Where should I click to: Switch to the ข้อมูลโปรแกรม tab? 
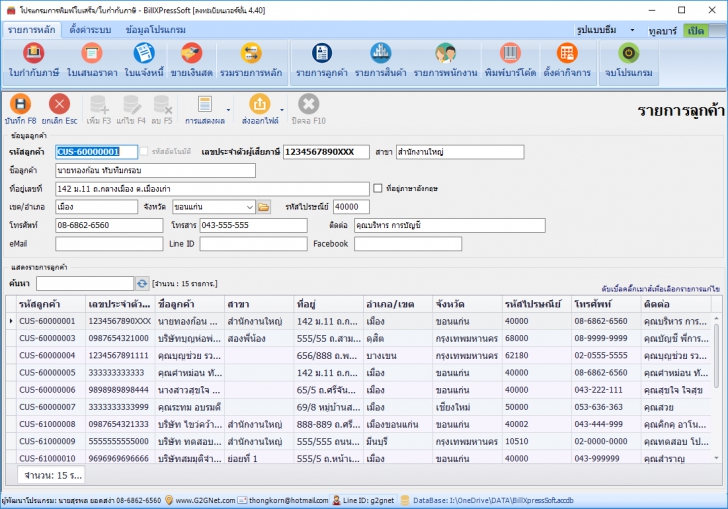157,30
